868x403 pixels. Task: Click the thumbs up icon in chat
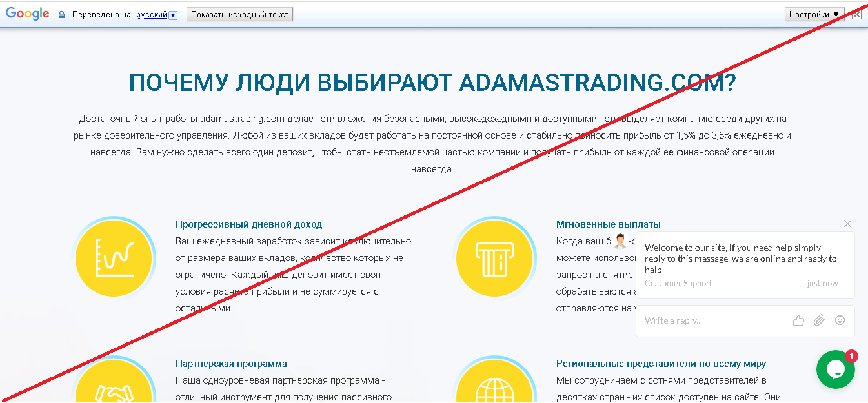tap(799, 320)
